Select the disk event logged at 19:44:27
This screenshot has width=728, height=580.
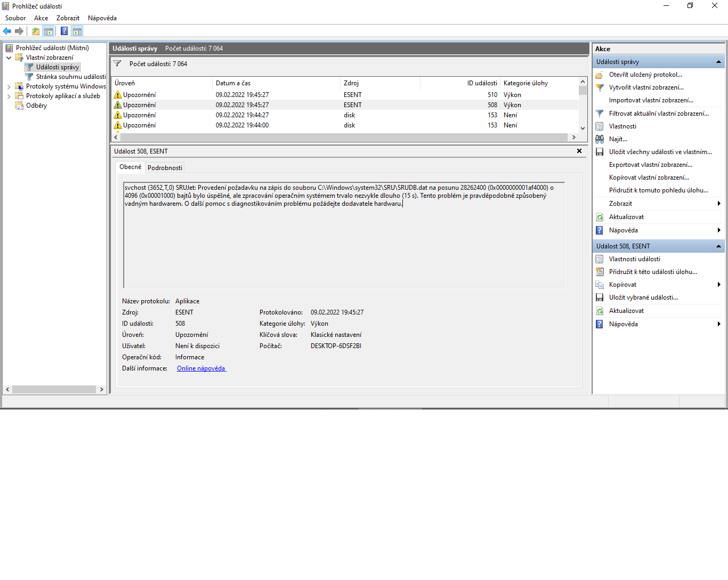344,115
